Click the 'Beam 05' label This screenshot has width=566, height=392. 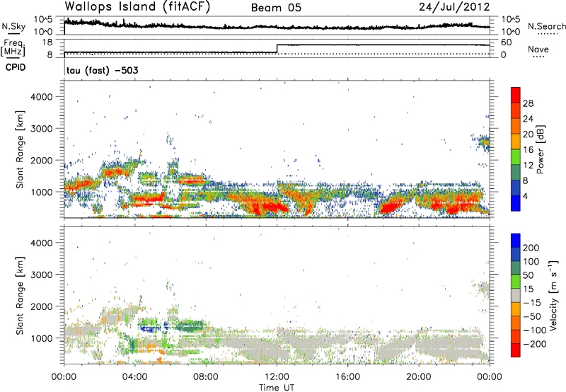(276, 8)
